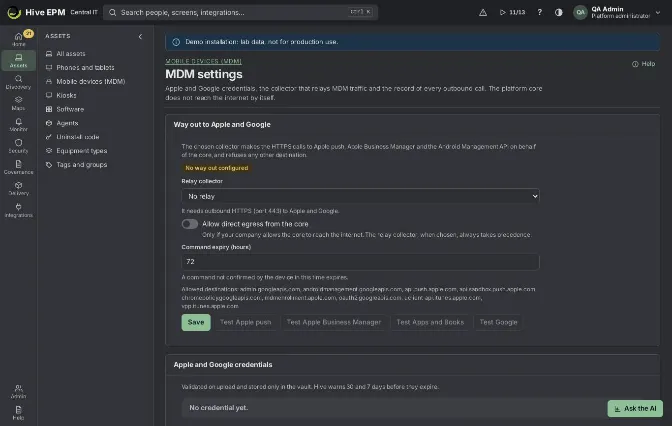
Task: Open the Assets rail icon
Action: coord(18,60)
